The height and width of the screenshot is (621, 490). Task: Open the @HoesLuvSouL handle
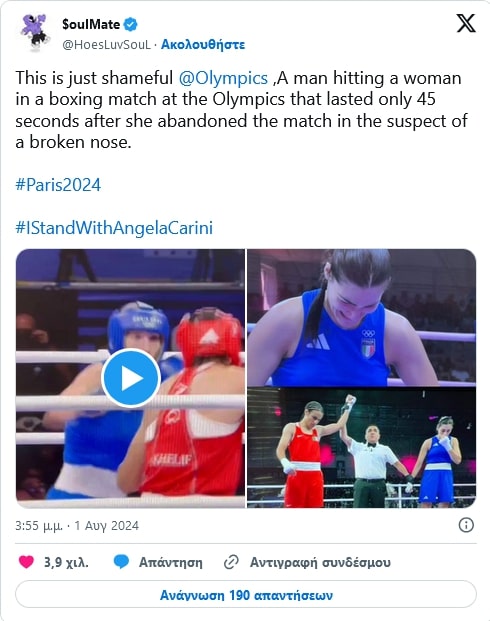point(107,45)
